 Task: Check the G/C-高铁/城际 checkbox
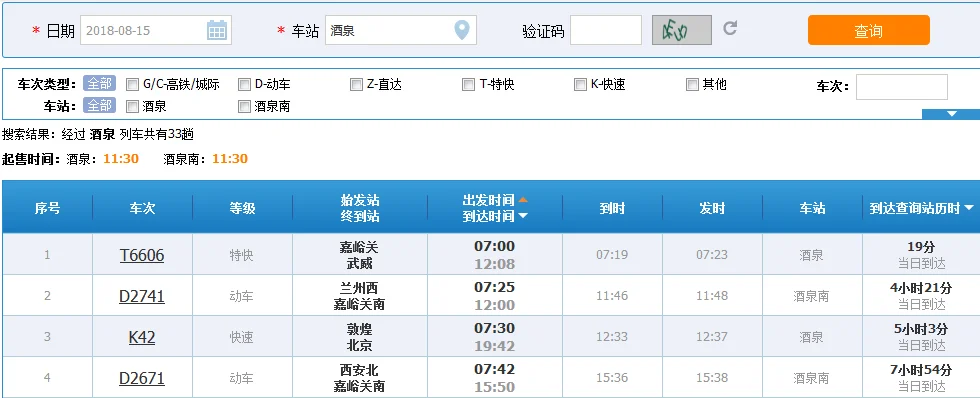[x=132, y=84]
